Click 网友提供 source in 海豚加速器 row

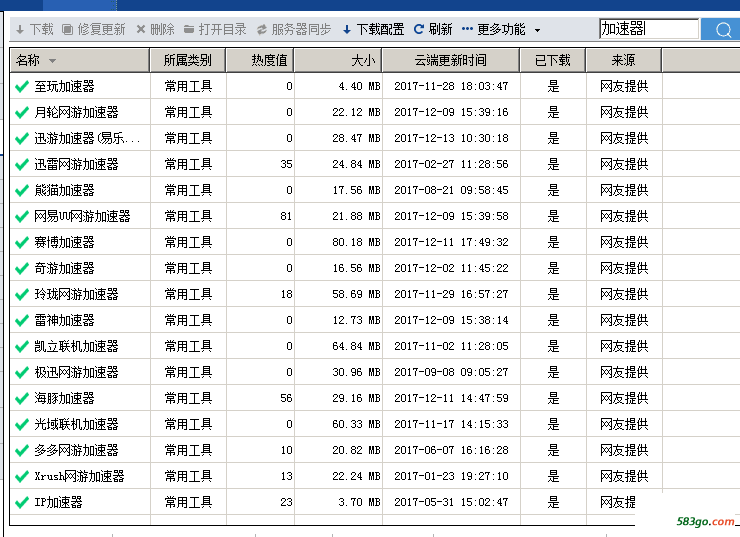pos(624,398)
